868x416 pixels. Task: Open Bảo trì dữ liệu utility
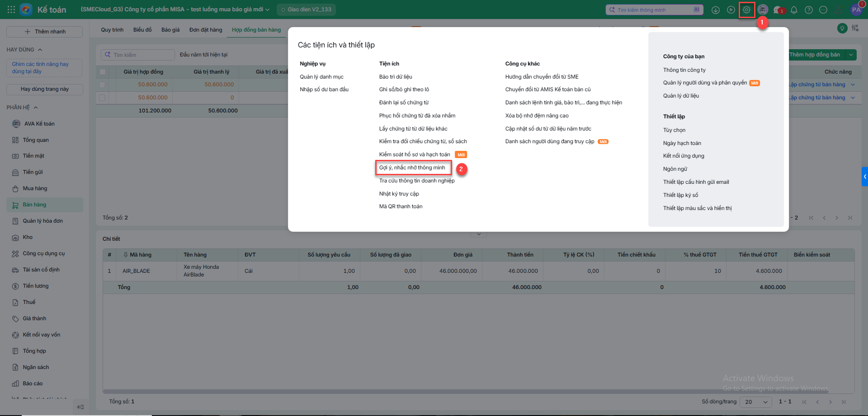pyautogui.click(x=396, y=77)
